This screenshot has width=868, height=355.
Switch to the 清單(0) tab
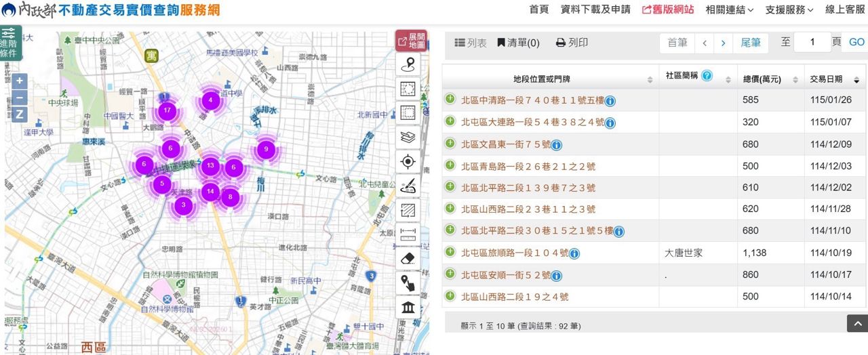pos(519,43)
